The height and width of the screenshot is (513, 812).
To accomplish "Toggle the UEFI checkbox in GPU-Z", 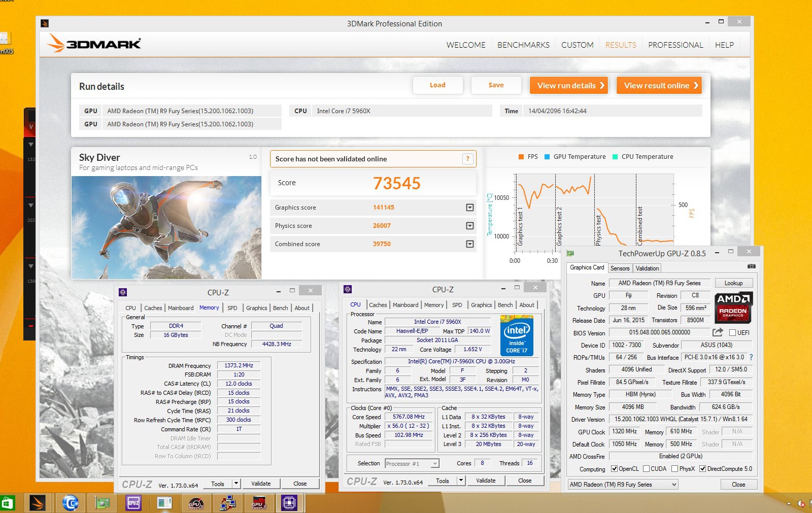I will coord(732,333).
